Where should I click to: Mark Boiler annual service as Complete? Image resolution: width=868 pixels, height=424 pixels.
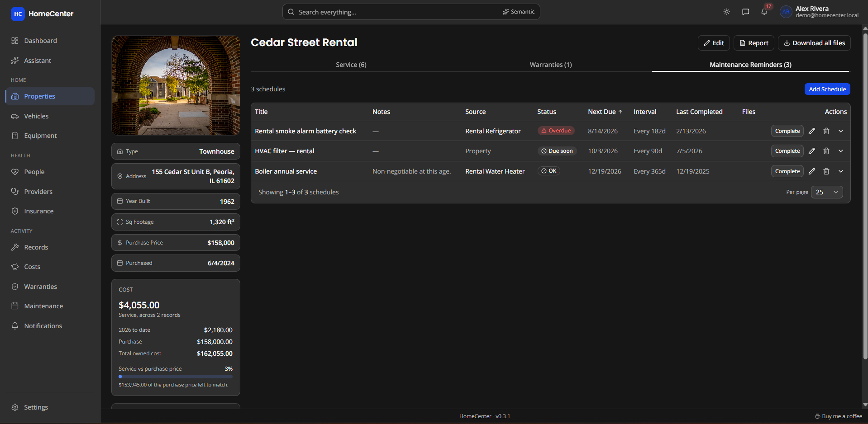click(x=787, y=171)
